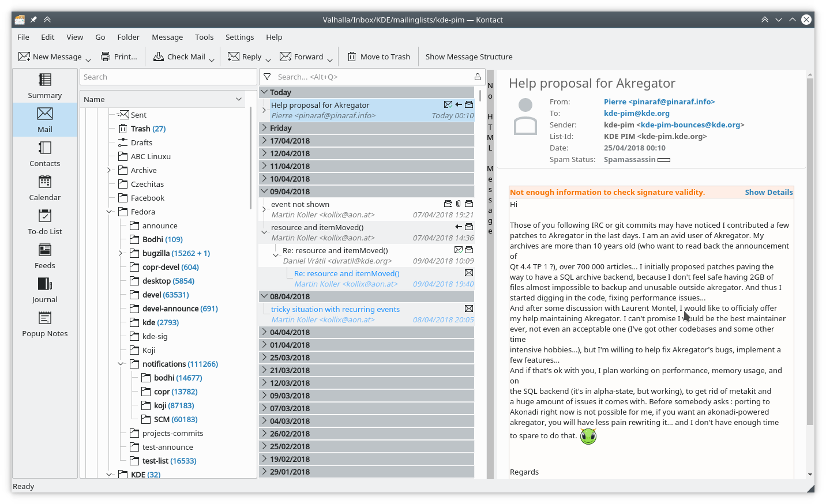Open Reply options dropdown arrow
This screenshot has width=826, height=504.
[268, 59]
